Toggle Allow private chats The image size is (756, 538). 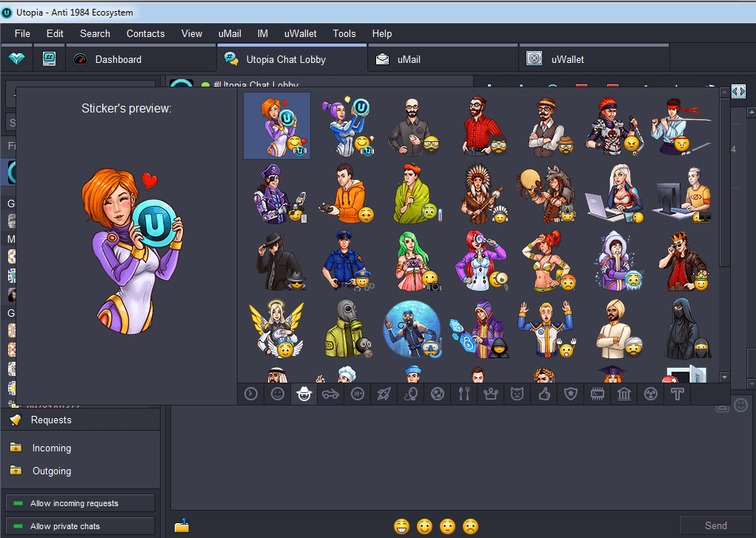(x=81, y=526)
